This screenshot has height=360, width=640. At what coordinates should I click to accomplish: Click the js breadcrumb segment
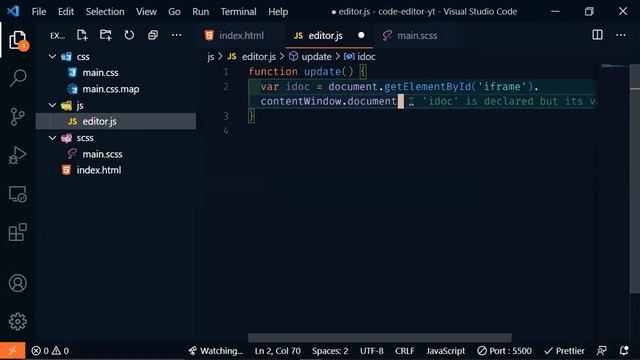211,57
